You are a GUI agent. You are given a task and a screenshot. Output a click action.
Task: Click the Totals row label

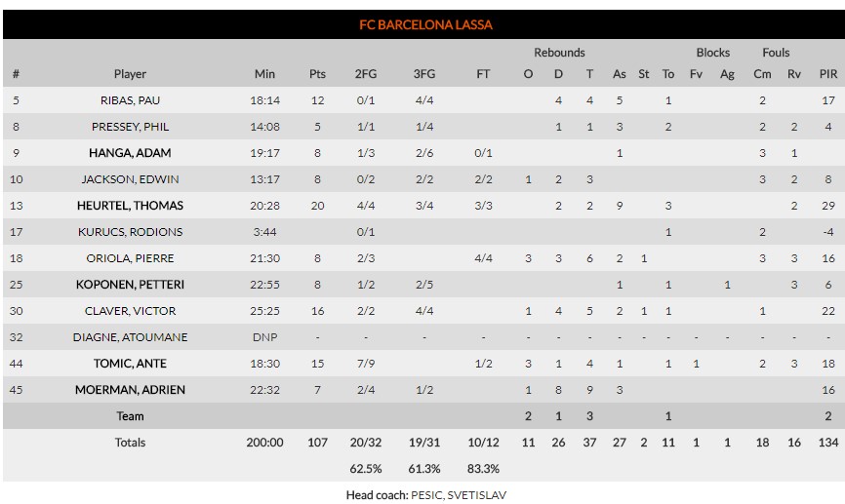pyautogui.click(x=130, y=443)
